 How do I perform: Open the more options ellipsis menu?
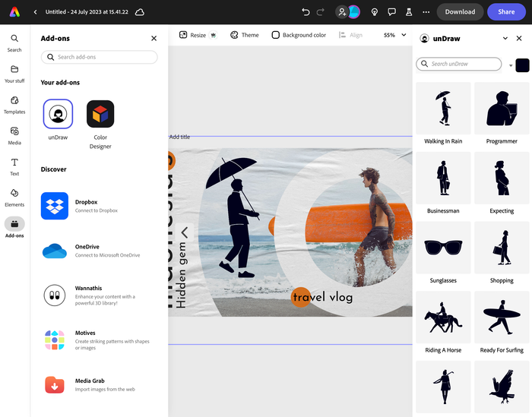(426, 12)
